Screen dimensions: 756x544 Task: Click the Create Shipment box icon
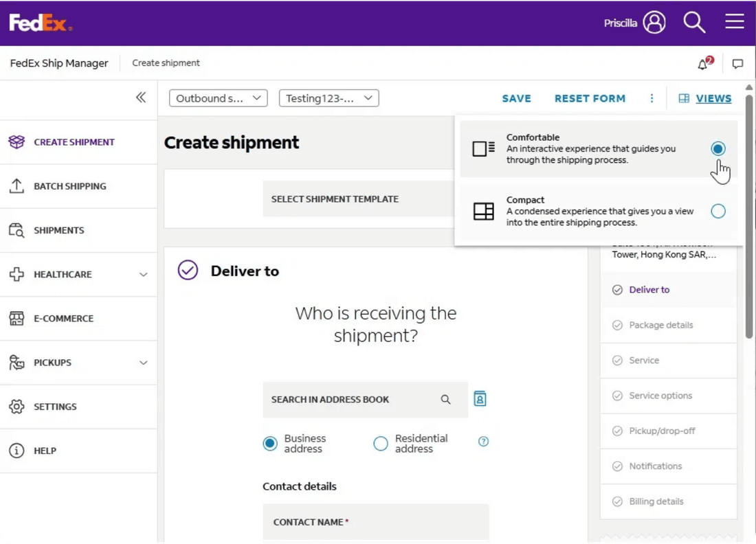pos(16,141)
